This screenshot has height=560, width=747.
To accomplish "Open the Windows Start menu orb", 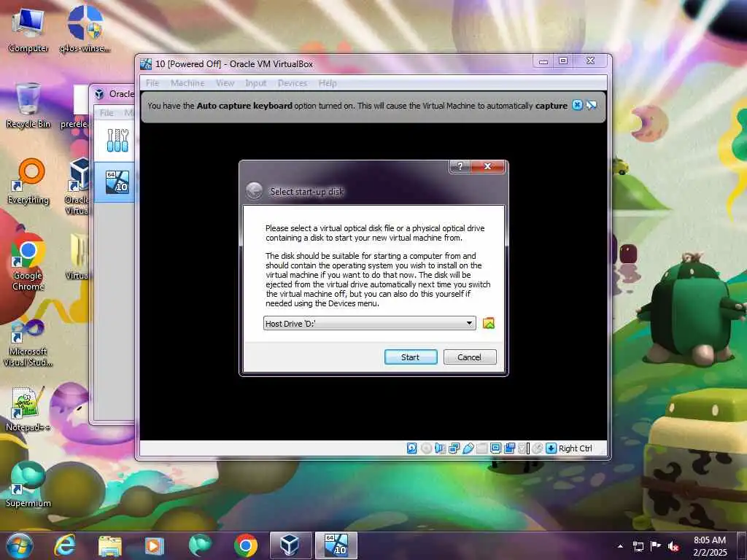I will point(20,545).
